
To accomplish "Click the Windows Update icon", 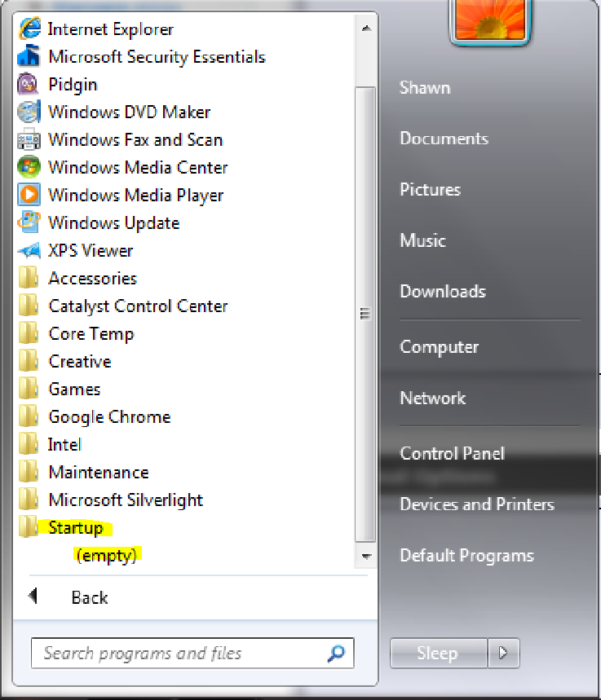I will click(29, 222).
